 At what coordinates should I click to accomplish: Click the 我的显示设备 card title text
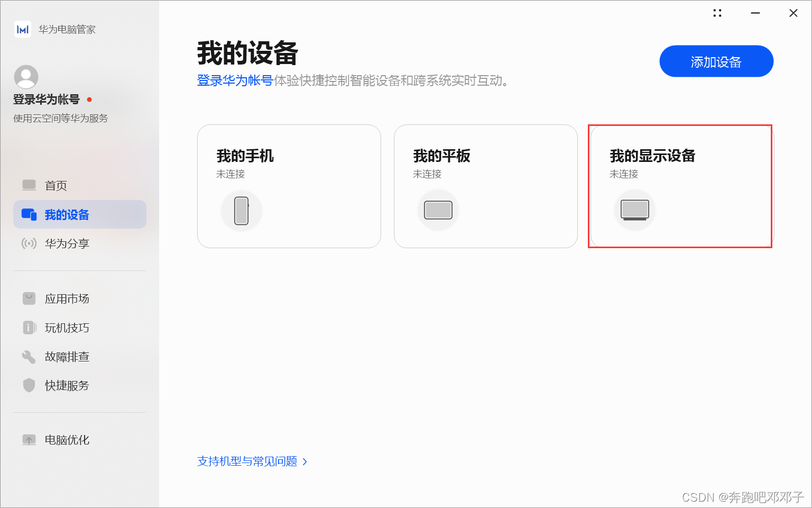click(x=653, y=156)
